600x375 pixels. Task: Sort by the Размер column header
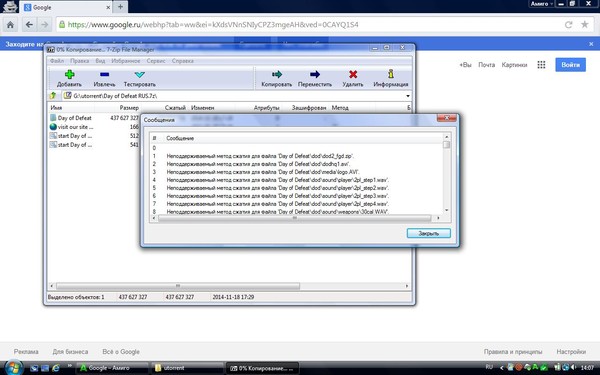point(129,108)
